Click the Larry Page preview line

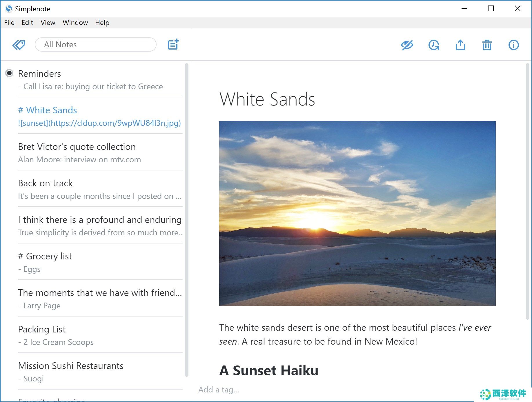point(39,306)
